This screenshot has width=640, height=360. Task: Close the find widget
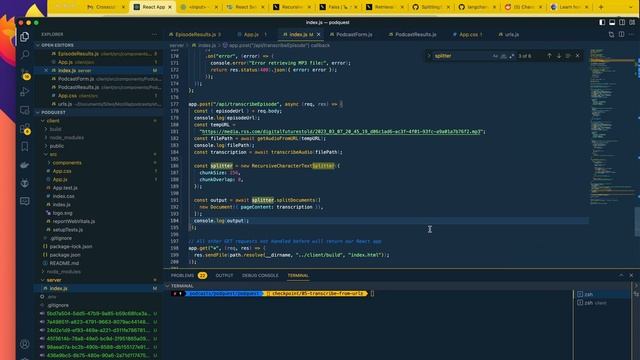point(578,56)
